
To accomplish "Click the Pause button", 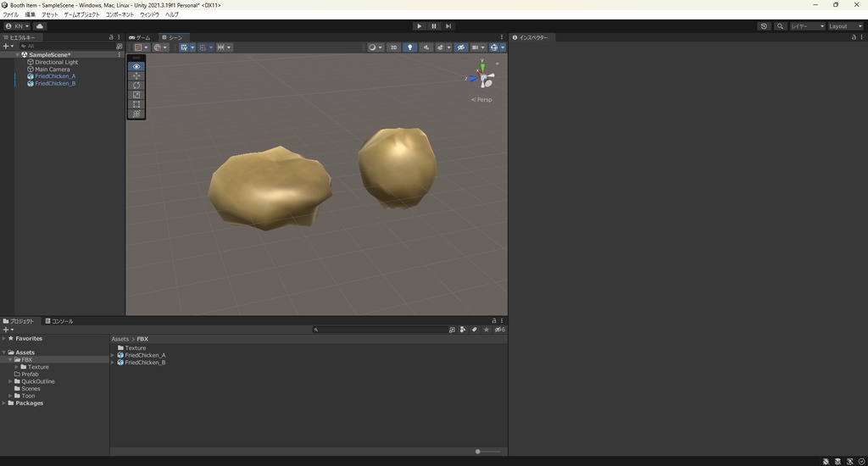I will click(x=433, y=26).
